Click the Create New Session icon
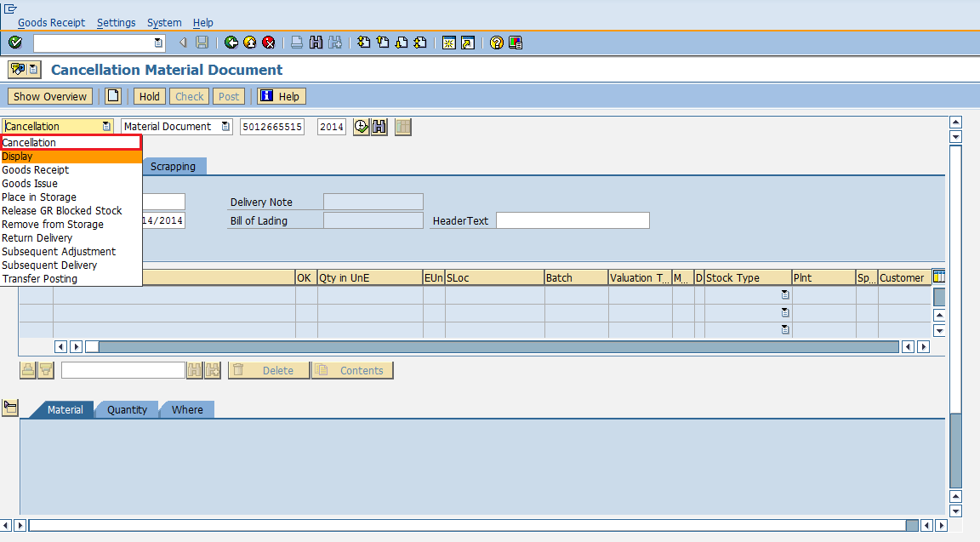 449,43
